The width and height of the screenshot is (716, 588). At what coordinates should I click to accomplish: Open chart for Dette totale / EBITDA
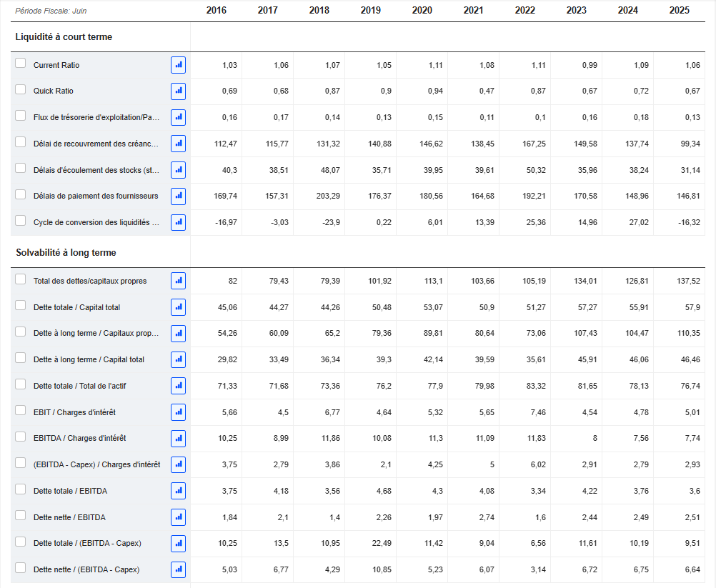click(x=178, y=491)
